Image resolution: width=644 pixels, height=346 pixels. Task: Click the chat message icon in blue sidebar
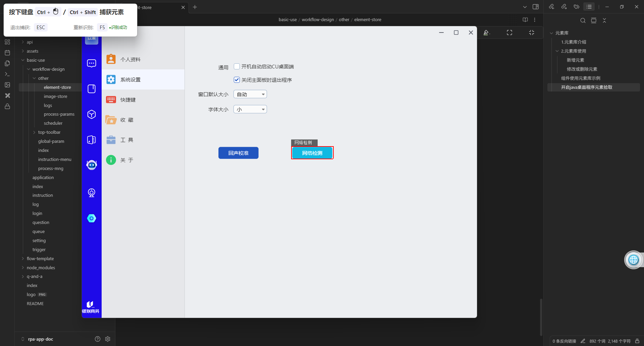click(x=91, y=63)
